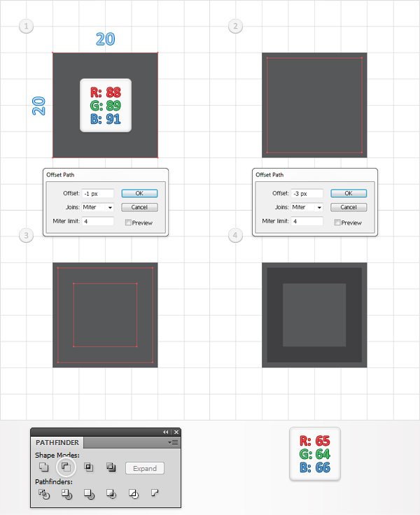Click the Outline pathfinder icon

click(x=134, y=493)
